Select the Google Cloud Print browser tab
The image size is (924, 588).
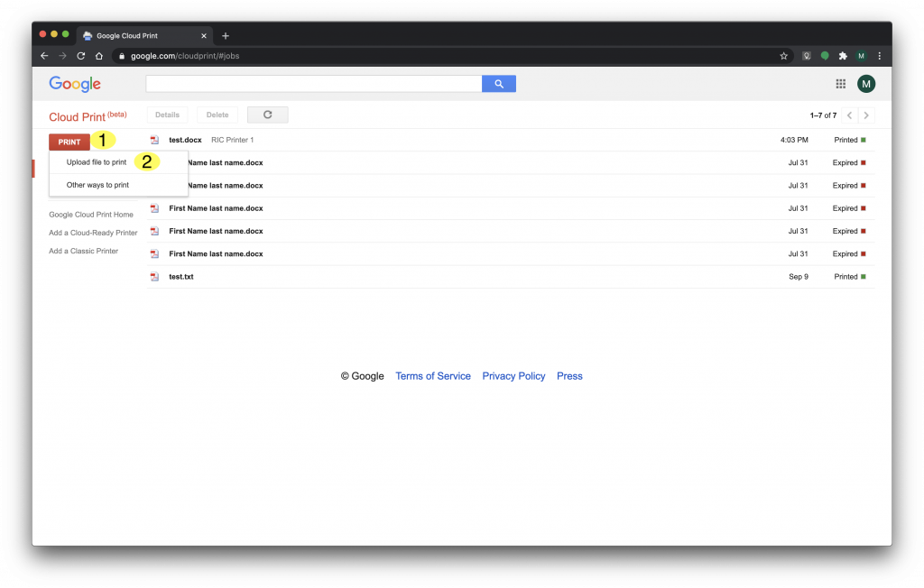[x=145, y=36]
